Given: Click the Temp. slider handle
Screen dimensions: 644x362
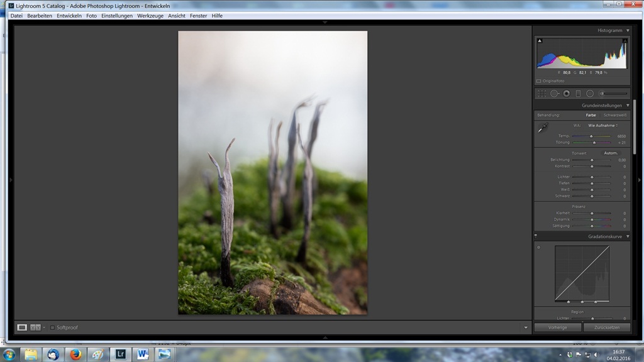Looking at the screenshot, I should pyautogui.click(x=591, y=136).
